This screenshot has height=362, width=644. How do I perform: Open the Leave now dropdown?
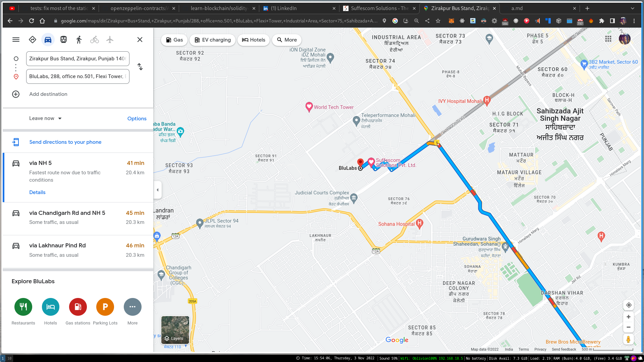45,118
